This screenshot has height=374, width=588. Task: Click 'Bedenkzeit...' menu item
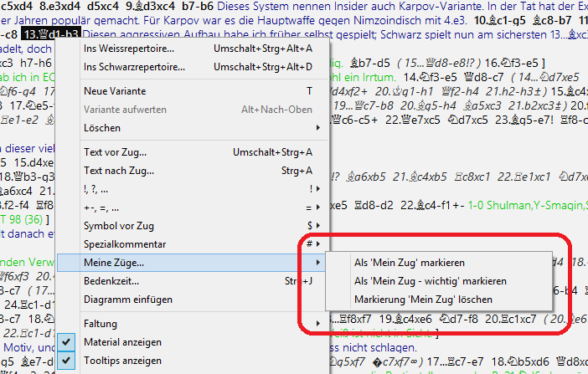[x=111, y=281]
